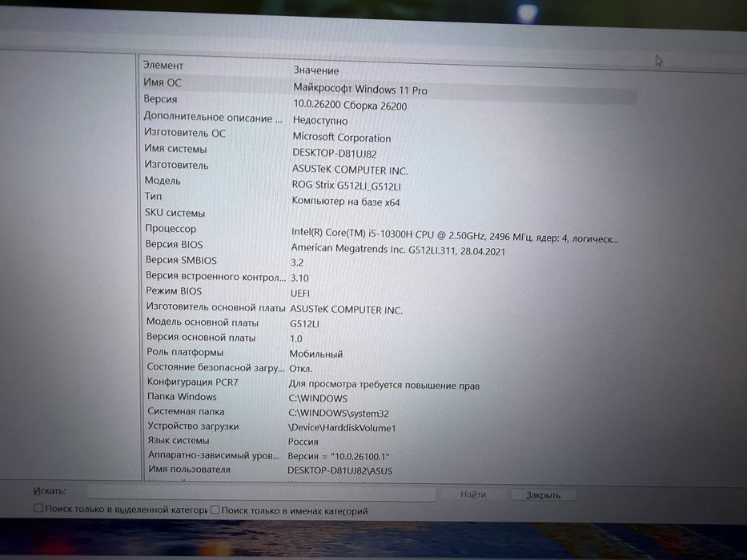Select 'SKU системы' row label
The height and width of the screenshot is (560, 747).
point(175,213)
